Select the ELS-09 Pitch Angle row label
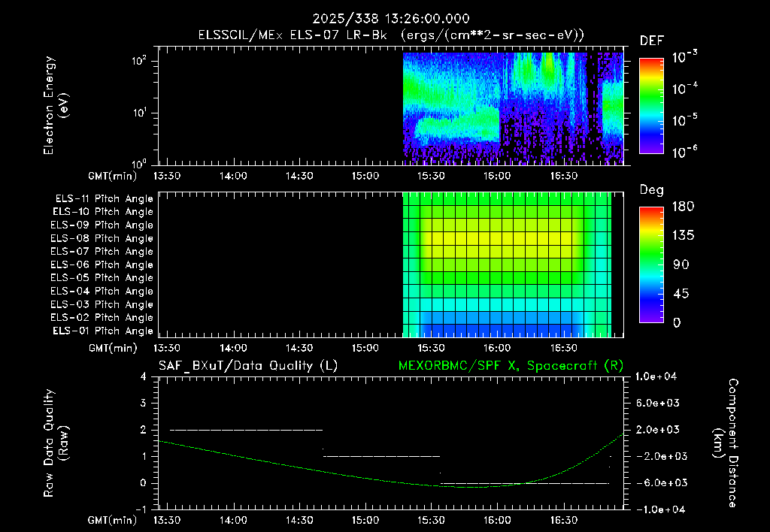Screen dimensions: 770x532 [102, 225]
